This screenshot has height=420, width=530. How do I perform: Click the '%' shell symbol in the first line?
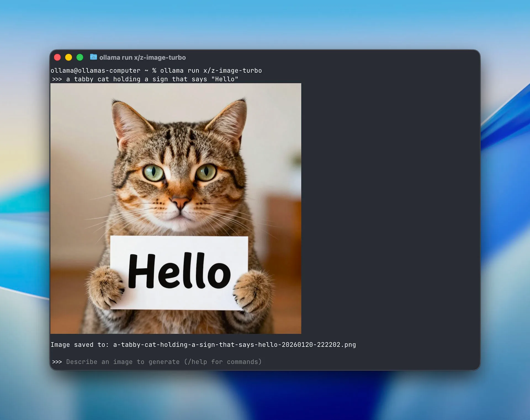click(x=155, y=70)
